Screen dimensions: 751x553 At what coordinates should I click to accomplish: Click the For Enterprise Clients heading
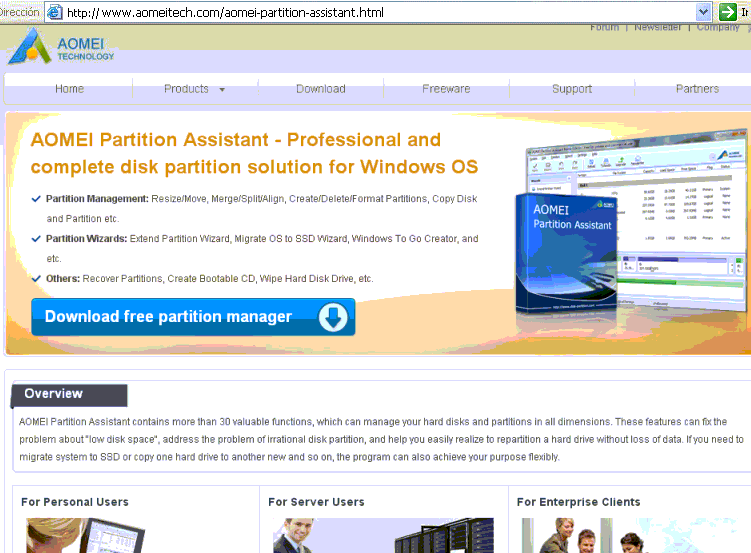(x=578, y=502)
